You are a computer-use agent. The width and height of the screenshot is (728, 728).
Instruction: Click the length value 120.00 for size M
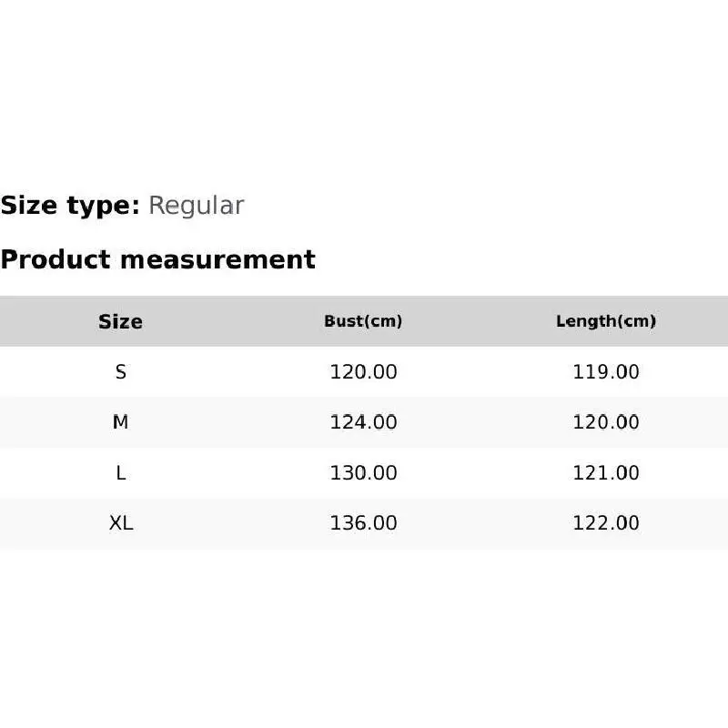pyautogui.click(x=606, y=422)
